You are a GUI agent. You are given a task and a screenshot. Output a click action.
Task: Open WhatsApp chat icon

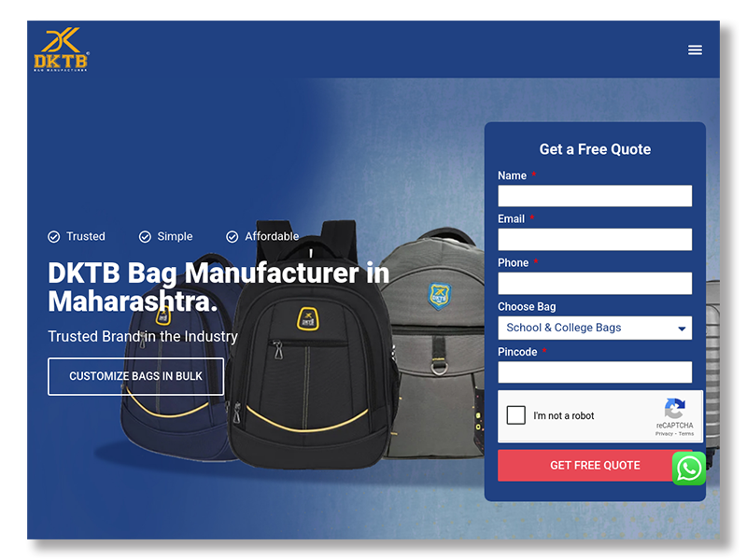(x=689, y=469)
